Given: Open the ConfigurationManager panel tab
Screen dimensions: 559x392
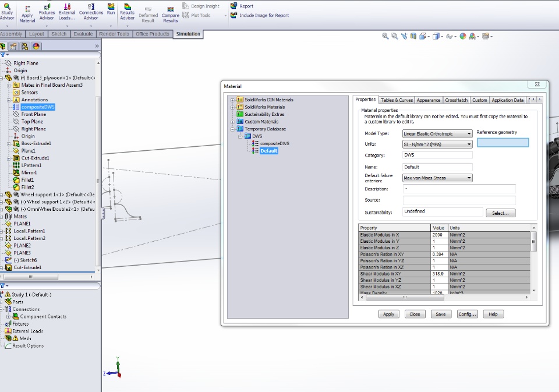Looking at the screenshot, I should [x=24, y=47].
